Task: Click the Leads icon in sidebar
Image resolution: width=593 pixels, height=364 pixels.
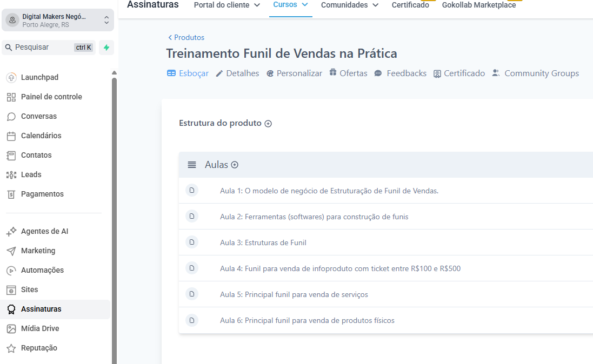Action: [x=11, y=174]
